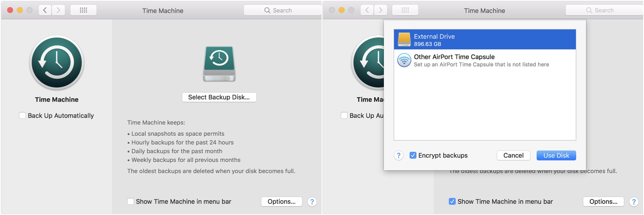Close the left Time Machine window
Screen dimensions: 644x215
tap(10, 10)
